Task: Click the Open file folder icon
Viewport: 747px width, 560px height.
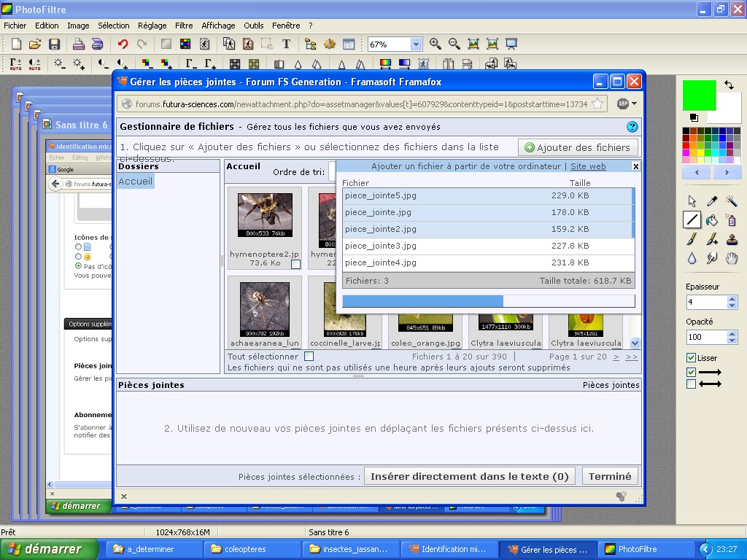Action: pyautogui.click(x=35, y=44)
